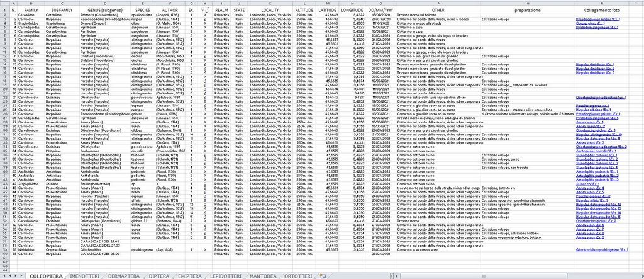Click the FAMILY header cell
Image resolution: width=644 pixels, height=279 pixels.
[30, 11]
